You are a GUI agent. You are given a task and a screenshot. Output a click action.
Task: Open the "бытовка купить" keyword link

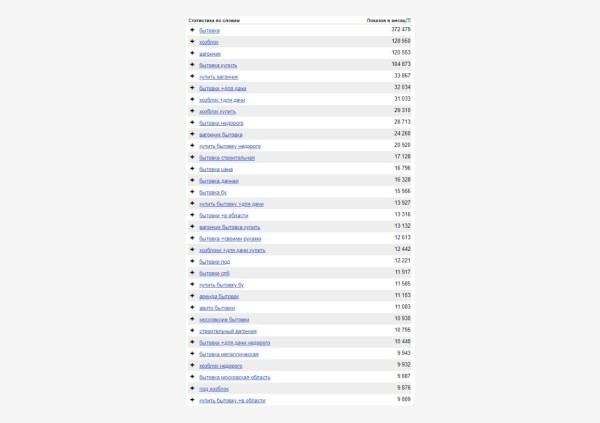click(x=217, y=65)
